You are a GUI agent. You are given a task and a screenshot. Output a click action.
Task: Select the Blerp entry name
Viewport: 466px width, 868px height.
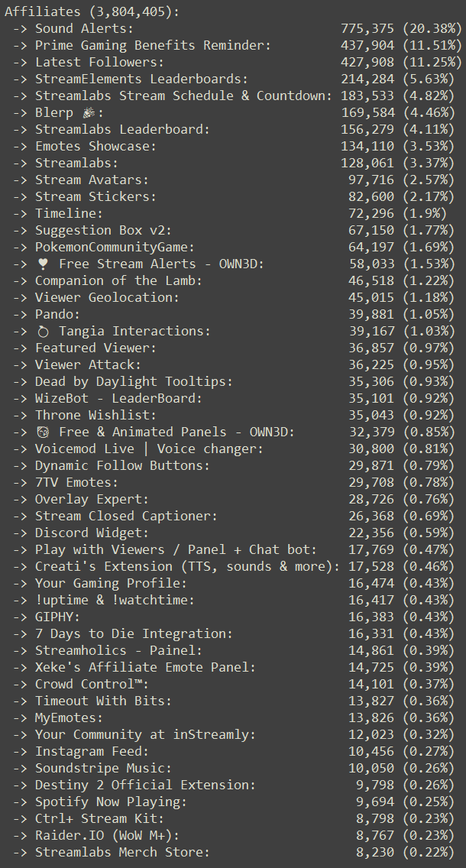coord(54,113)
